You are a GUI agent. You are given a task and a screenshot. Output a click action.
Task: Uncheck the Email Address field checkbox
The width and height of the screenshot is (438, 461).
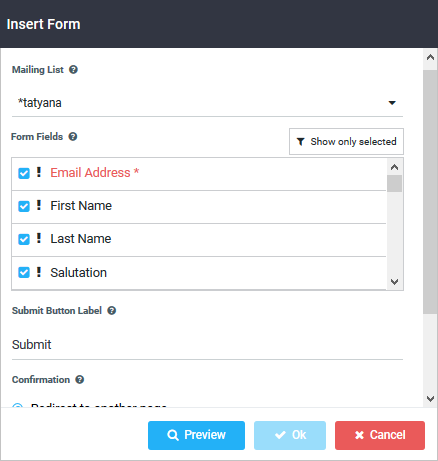pos(24,173)
